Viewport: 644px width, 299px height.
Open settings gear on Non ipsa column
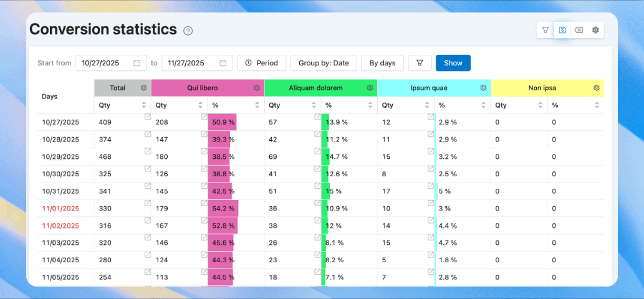[597, 88]
